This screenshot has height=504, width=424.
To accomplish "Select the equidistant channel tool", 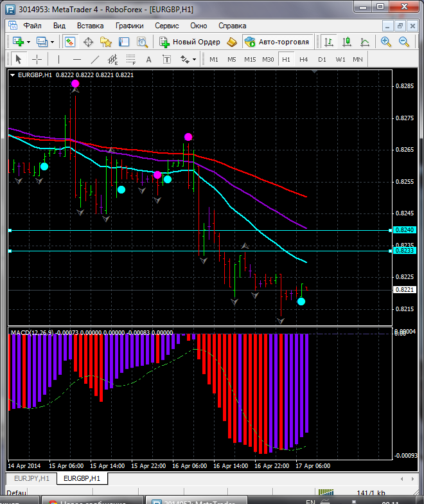I will tap(113, 59).
